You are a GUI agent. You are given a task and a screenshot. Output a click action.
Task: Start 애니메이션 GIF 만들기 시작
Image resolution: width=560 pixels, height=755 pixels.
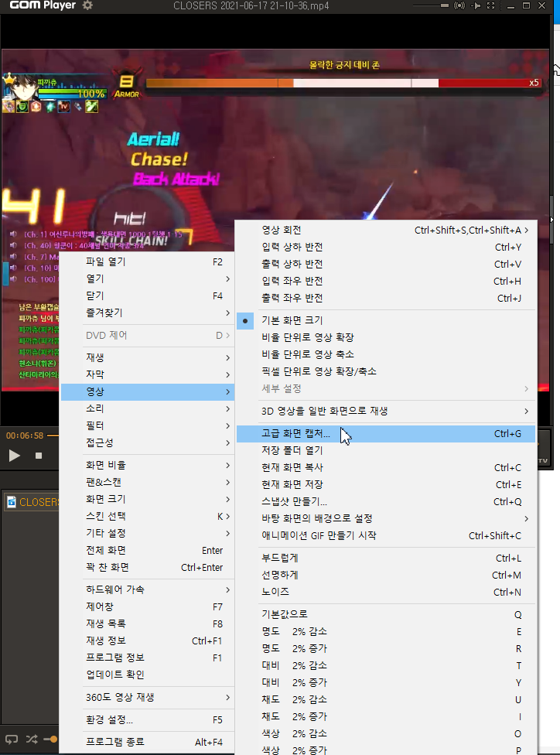(x=386, y=535)
